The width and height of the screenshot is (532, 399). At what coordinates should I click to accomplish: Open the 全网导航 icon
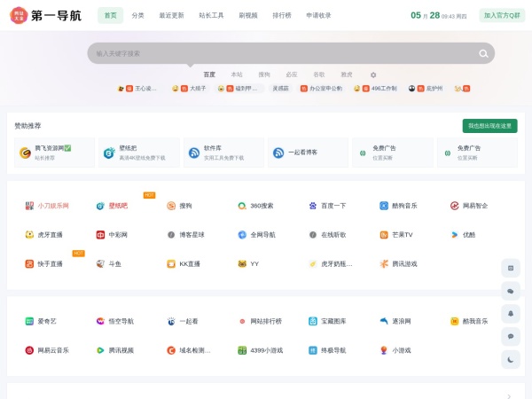coord(242,234)
